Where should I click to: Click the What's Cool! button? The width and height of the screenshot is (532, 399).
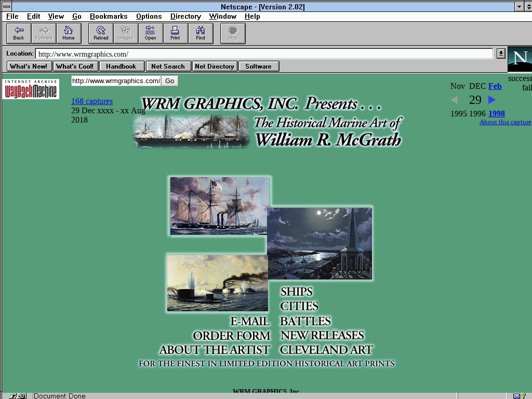click(x=74, y=66)
